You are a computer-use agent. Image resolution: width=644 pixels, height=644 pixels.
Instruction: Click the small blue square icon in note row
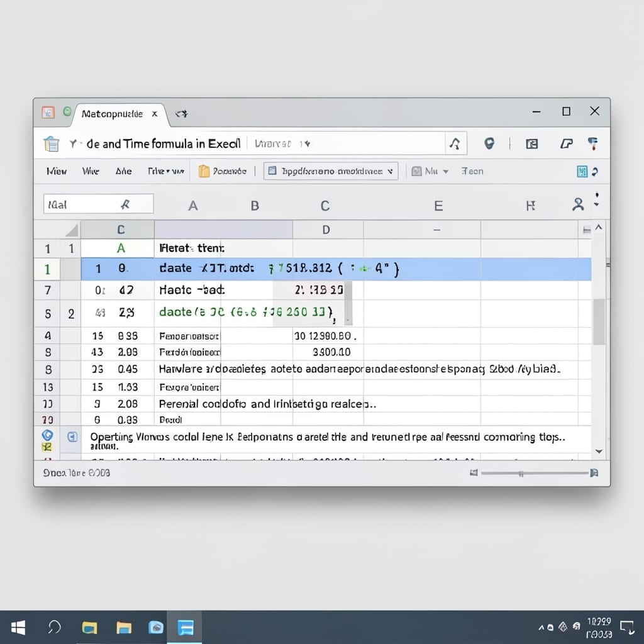pos(72,437)
